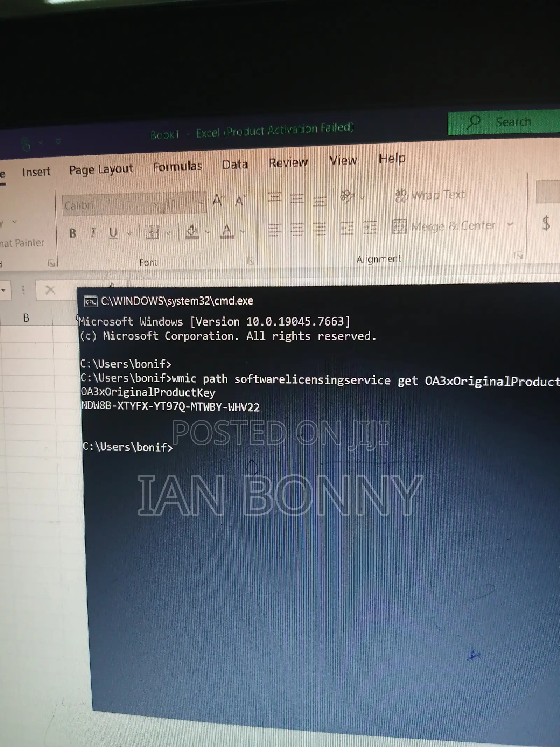Select column B header
The height and width of the screenshot is (747, 560).
(x=26, y=318)
